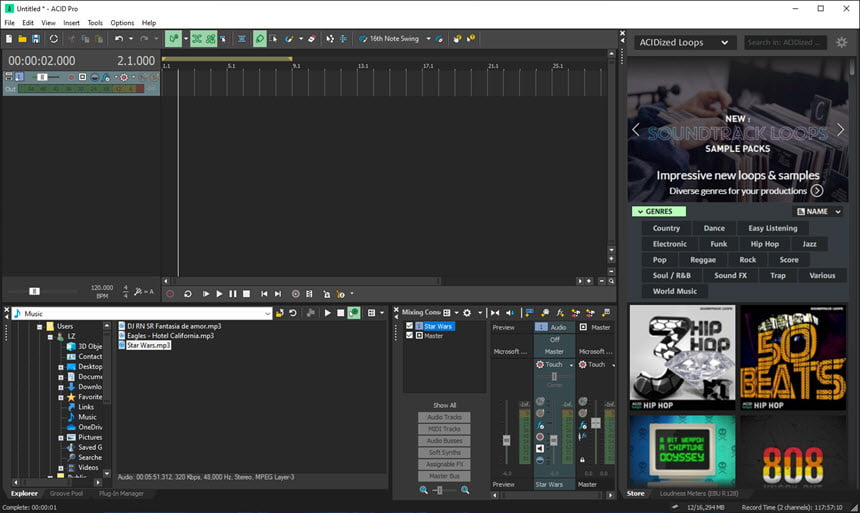Create a new project with New icon
This screenshot has height=513, width=860.
[9, 39]
